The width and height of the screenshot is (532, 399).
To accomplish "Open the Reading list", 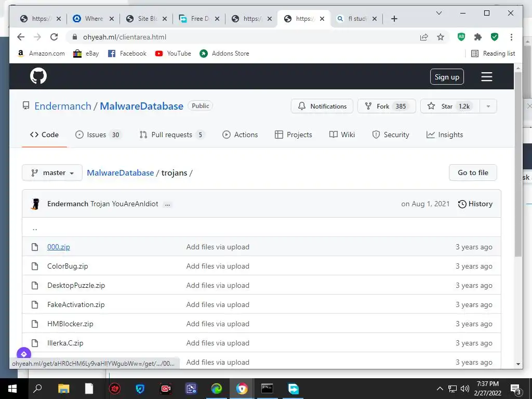I will coord(494,54).
